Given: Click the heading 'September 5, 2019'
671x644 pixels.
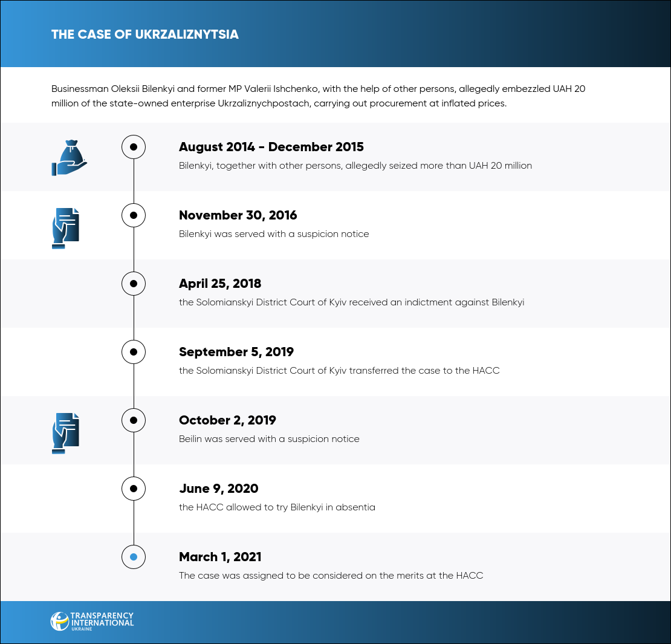Looking at the screenshot, I should pos(236,352).
